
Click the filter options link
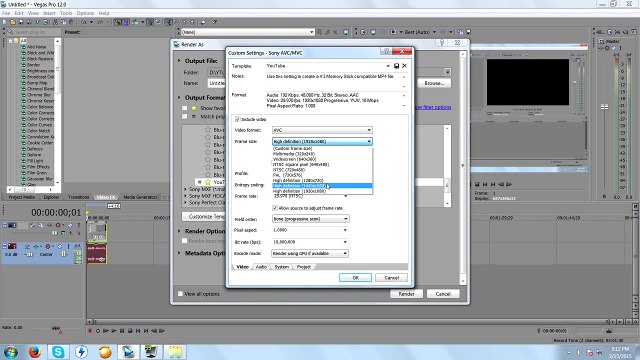(433, 107)
